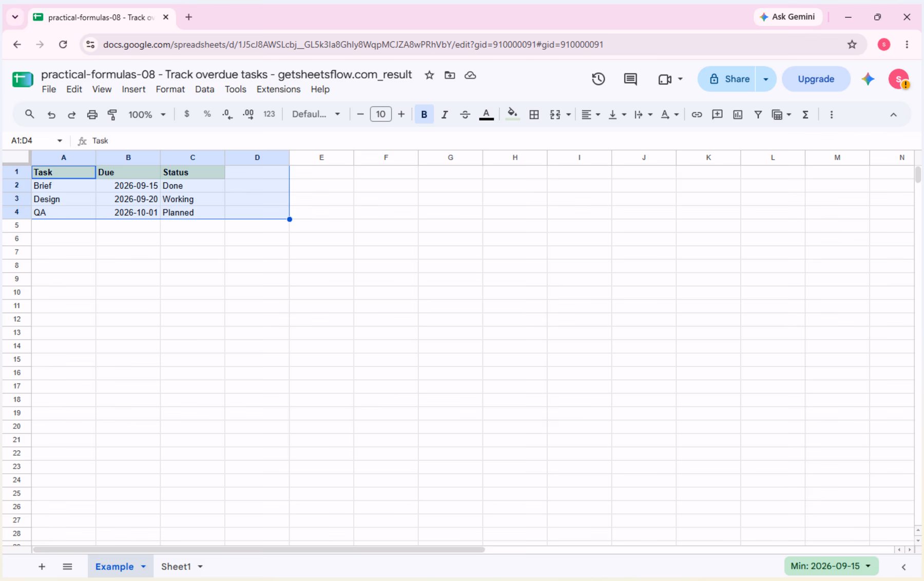This screenshot has height=581, width=924.
Task: Select cell containing Working
Action: pos(192,199)
